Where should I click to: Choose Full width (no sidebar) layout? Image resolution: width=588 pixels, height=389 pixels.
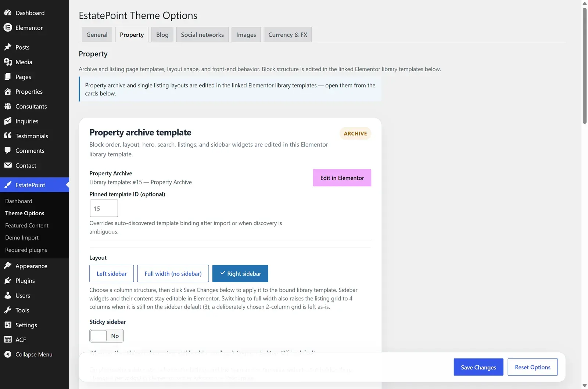(x=173, y=274)
